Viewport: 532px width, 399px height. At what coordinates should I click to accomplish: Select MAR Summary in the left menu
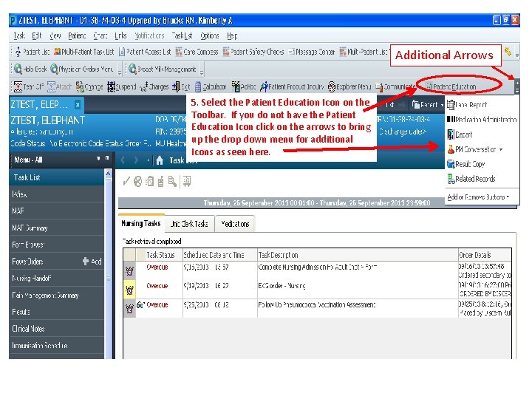pyautogui.click(x=56, y=228)
